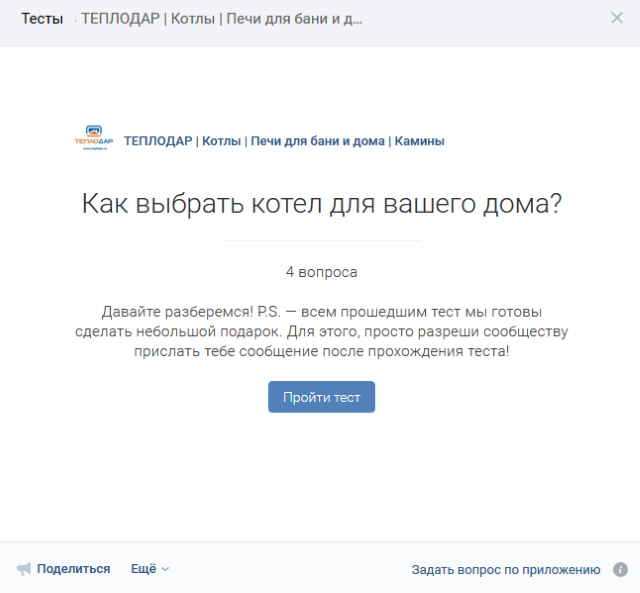Open the truncated ТЕПЛОДАР community title in the header
This screenshot has height=593, width=640.
tap(222, 19)
